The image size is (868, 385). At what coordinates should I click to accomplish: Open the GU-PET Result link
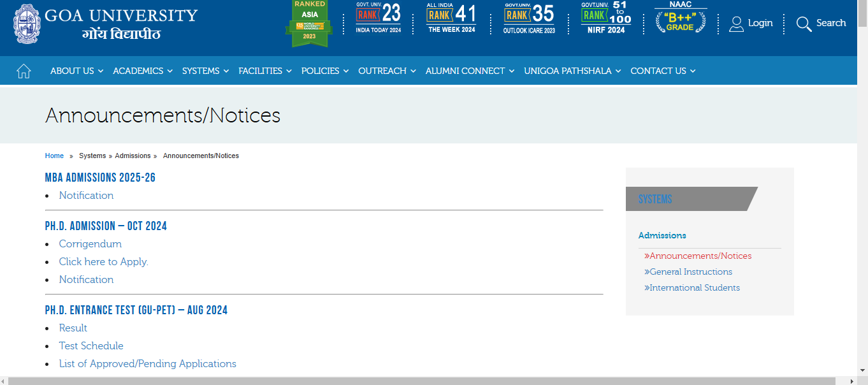(73, 328)
